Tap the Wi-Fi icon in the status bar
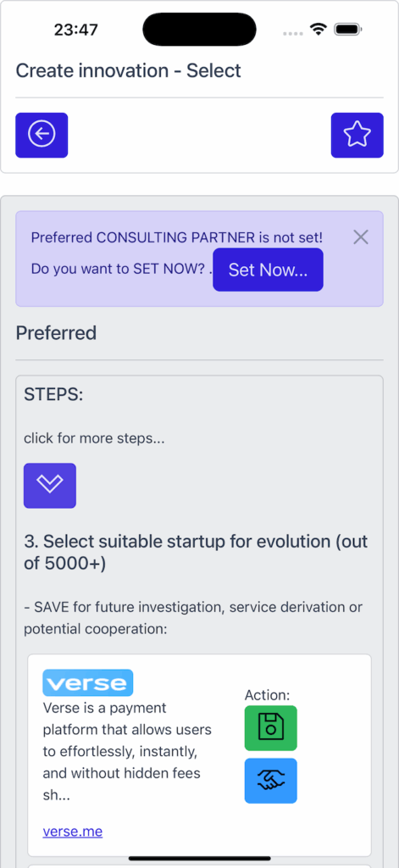 click(x=319, y=30)
